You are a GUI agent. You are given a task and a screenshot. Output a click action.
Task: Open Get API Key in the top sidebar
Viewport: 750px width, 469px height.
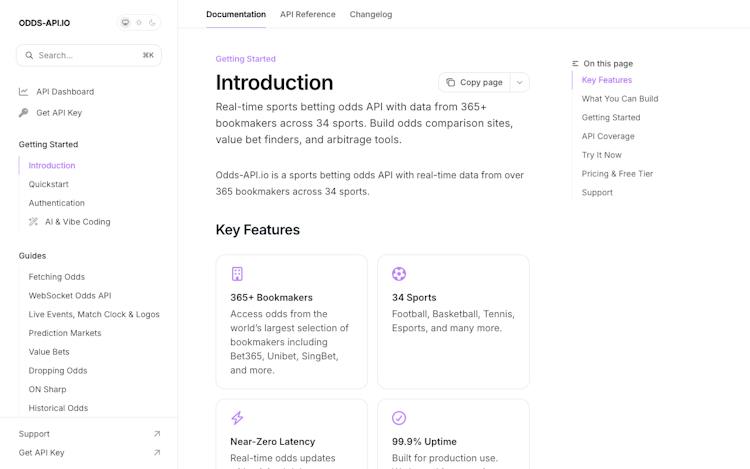click(59, 113)
